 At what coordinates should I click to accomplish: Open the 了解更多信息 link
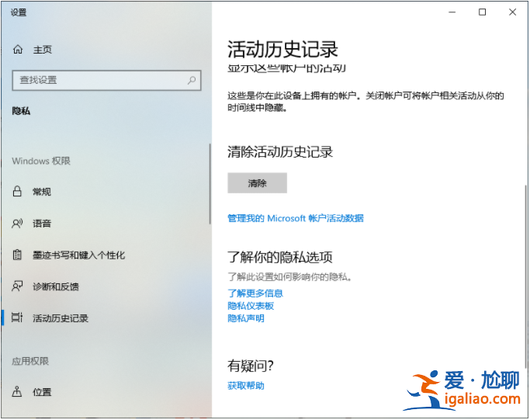[x=255, y=293]
